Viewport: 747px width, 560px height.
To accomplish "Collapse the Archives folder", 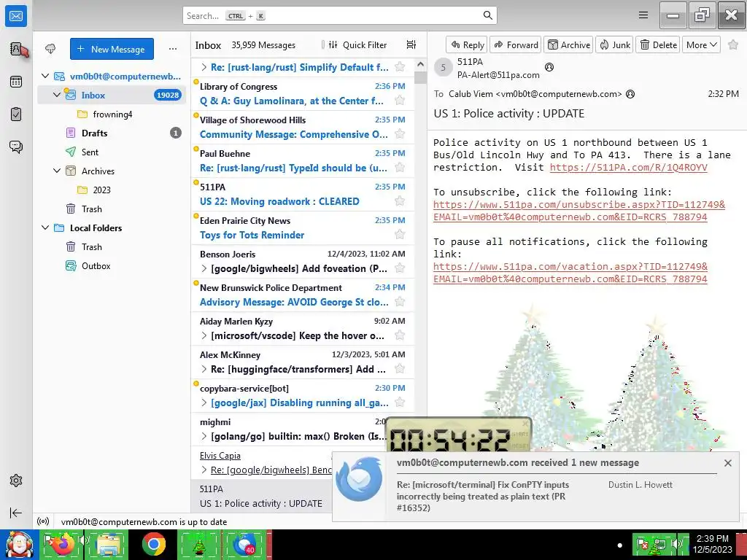I will [x=57, y=171].
